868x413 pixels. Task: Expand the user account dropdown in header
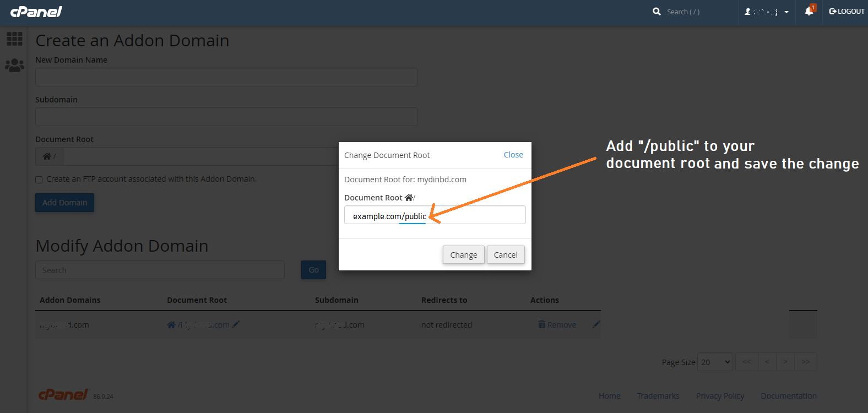[x=766, y=12]
